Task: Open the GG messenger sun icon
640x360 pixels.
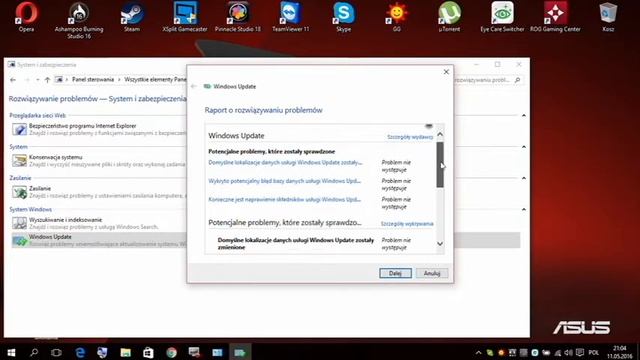Action: (396, 17)
